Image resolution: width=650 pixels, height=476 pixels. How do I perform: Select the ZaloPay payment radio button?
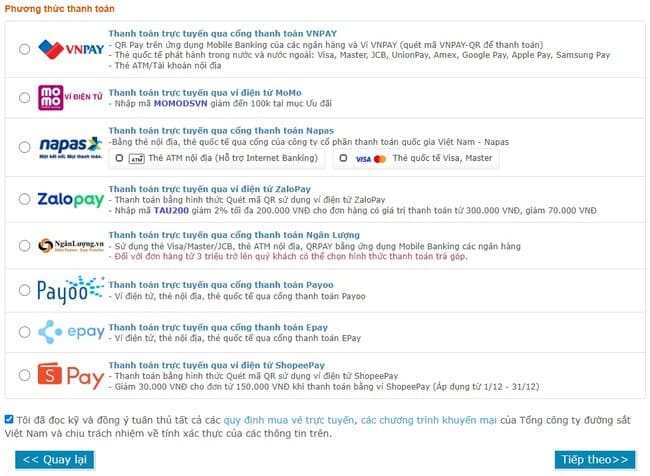[24, 199]
